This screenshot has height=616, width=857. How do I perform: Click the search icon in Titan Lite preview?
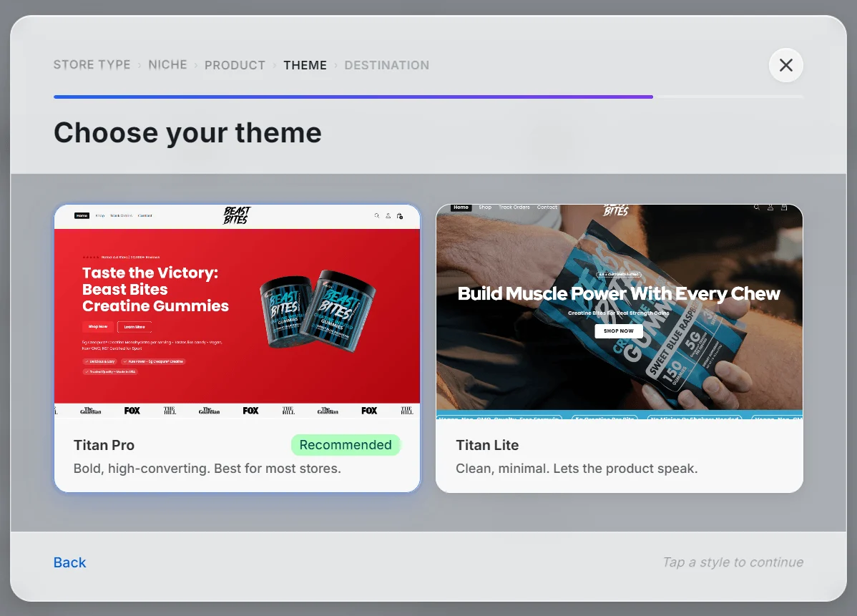pyautogui.click(x=756, y=207)
